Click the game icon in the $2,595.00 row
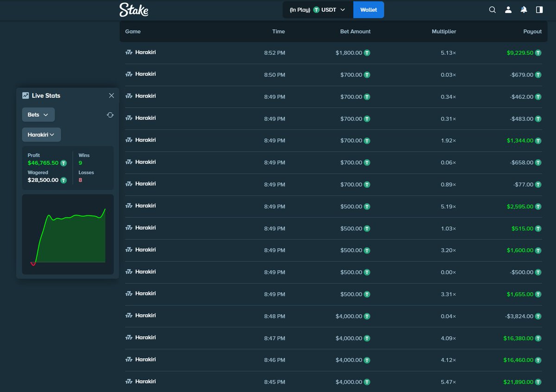Viewport: 556px width, 392px height. click(x=129, y=206)
